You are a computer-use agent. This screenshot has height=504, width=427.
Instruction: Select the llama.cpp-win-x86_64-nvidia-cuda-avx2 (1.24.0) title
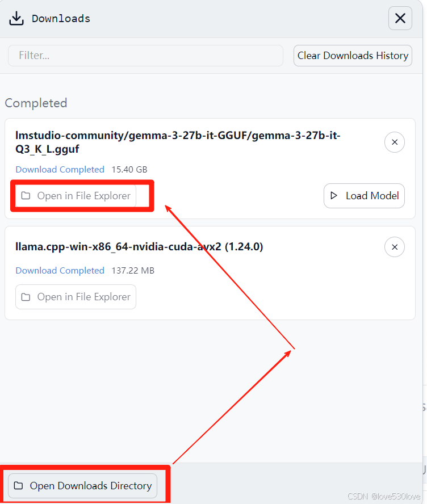[139, 246]
